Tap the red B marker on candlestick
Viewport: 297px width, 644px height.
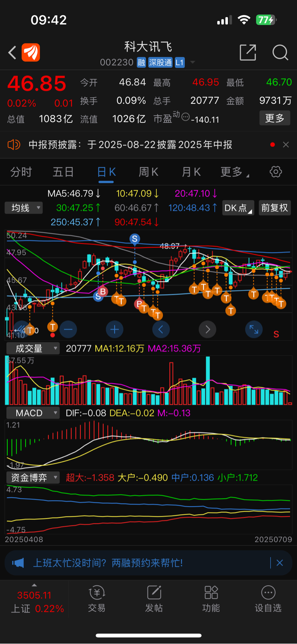[x=103, y=291]
